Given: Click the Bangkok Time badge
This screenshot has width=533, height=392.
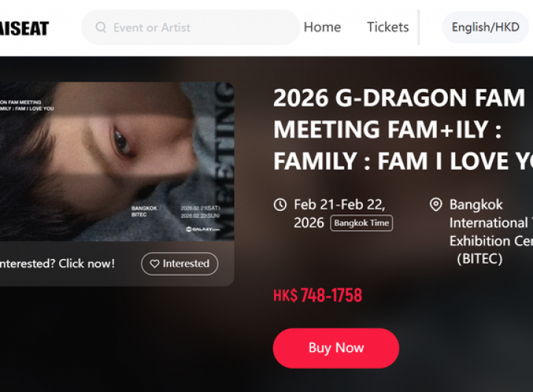Looking at the screenshot, I should click(361, 223).
